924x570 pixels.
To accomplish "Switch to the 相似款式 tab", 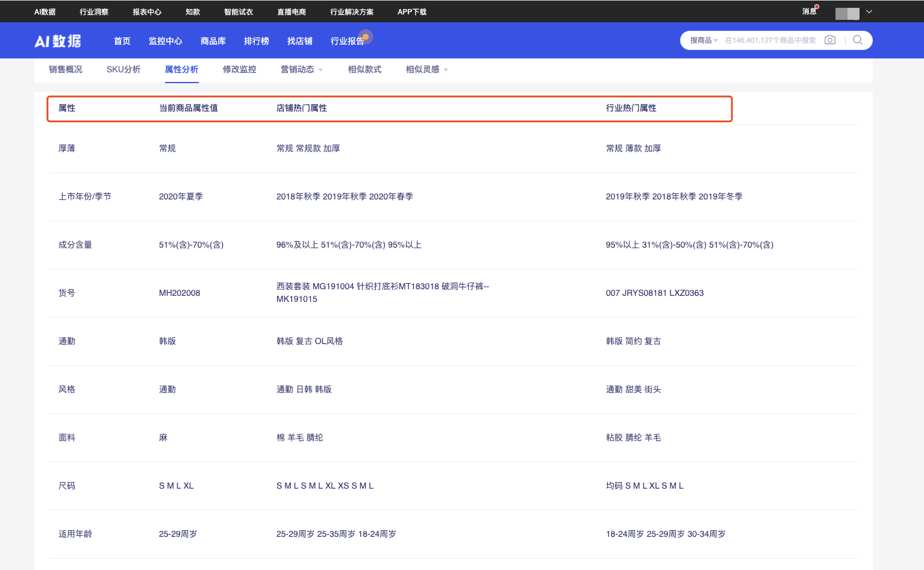I will click(x=365, y=69).
